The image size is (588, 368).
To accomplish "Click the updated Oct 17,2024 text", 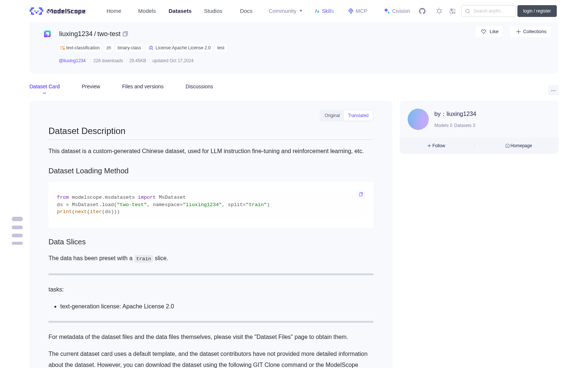I will click(173, 61).
